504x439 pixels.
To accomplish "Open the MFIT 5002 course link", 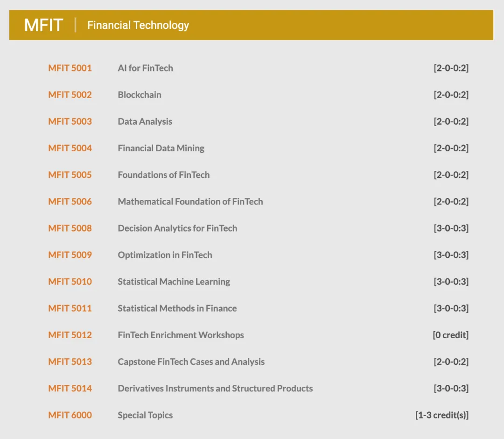I will (70, 94).
